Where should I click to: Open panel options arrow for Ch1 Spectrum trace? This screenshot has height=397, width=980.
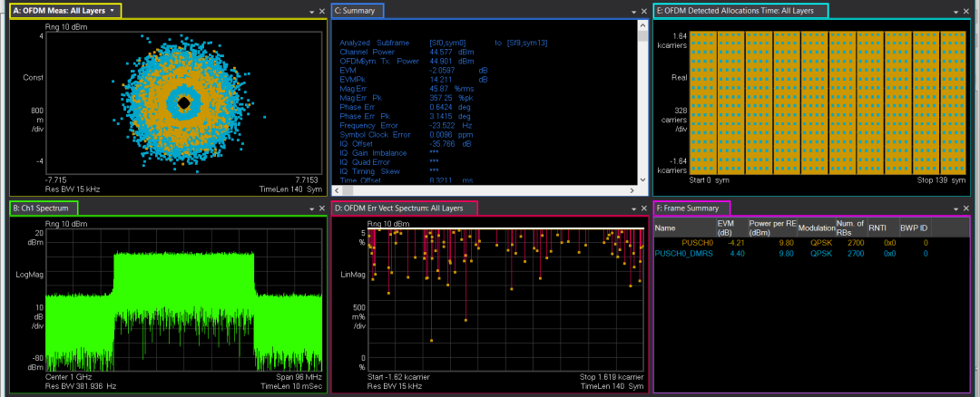(x=311, y=209)
